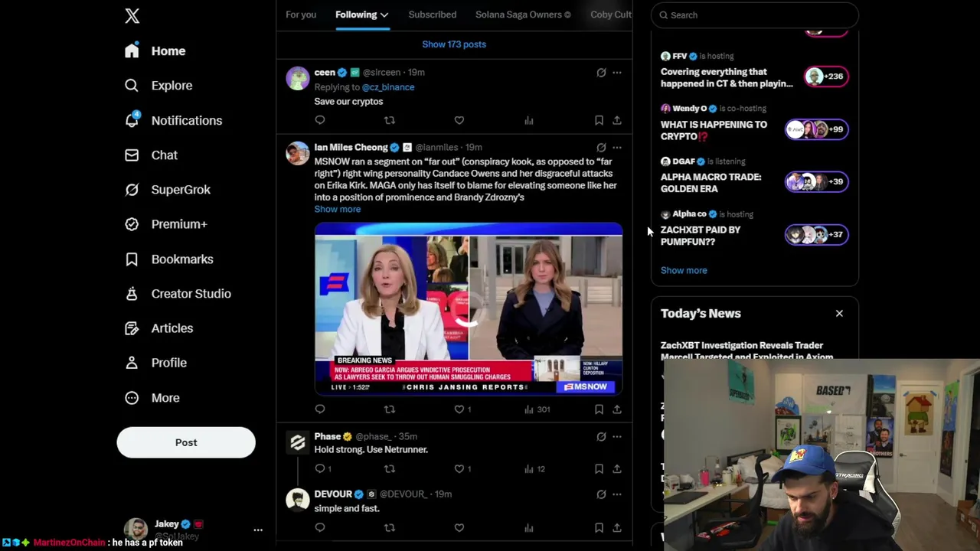The height and width of the screenshot is (551, 980).
Task: Join ALPHA MACRO TRADE space +39
Action: point(816,182)
